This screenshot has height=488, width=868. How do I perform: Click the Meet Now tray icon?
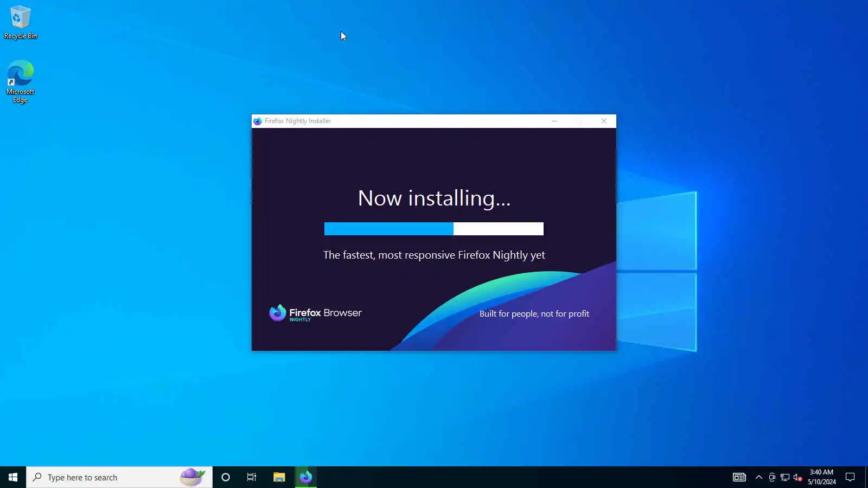pos(772,477)
